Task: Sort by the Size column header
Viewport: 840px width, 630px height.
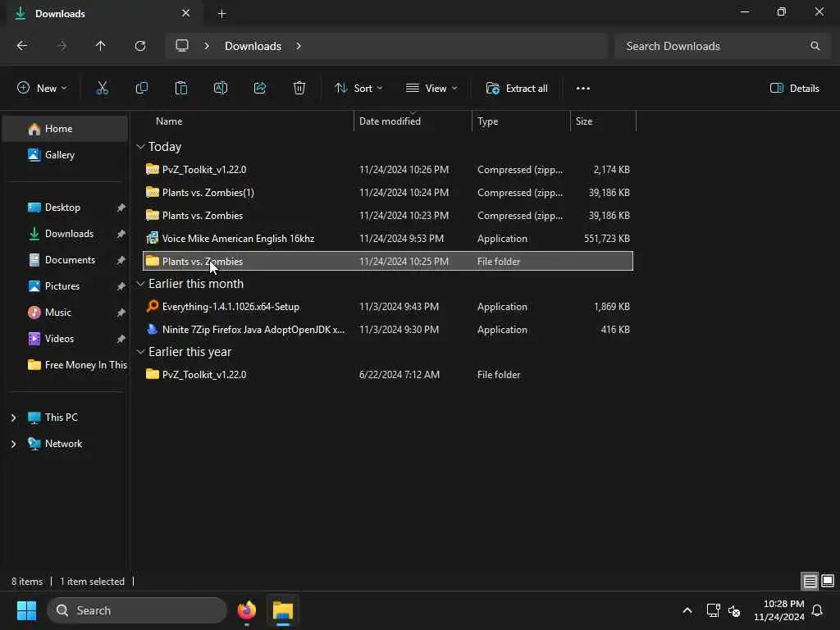Action: click(x=603, y=121)
